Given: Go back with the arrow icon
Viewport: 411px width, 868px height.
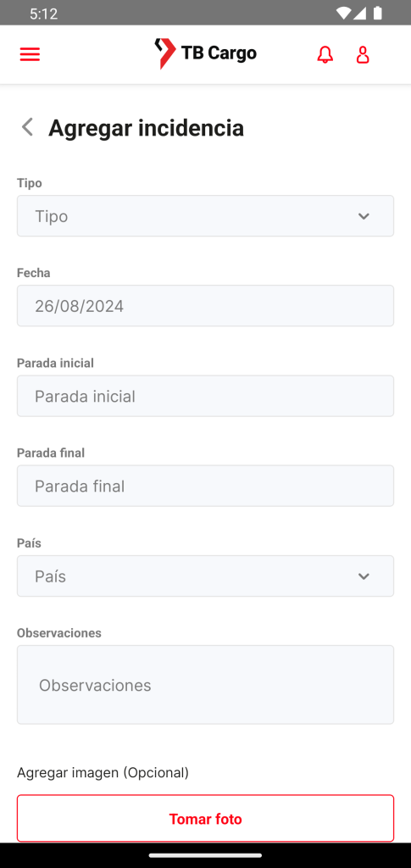Looking at the screenshot, I should [x=27, y=127].
